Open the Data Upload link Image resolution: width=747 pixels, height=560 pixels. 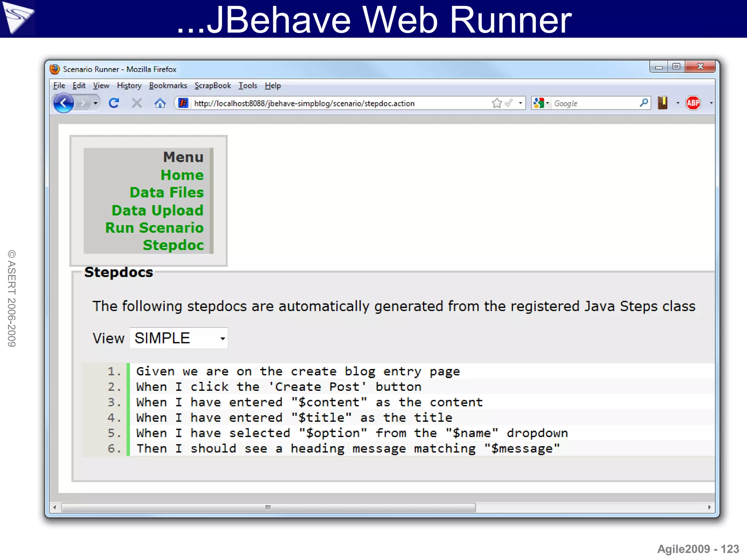[x=158, y=210]
